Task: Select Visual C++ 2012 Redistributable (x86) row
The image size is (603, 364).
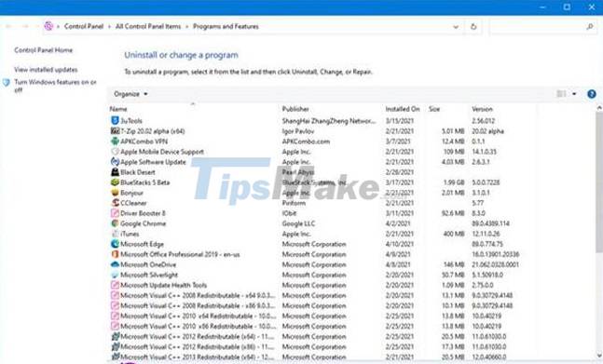Action: pos(323,346)
